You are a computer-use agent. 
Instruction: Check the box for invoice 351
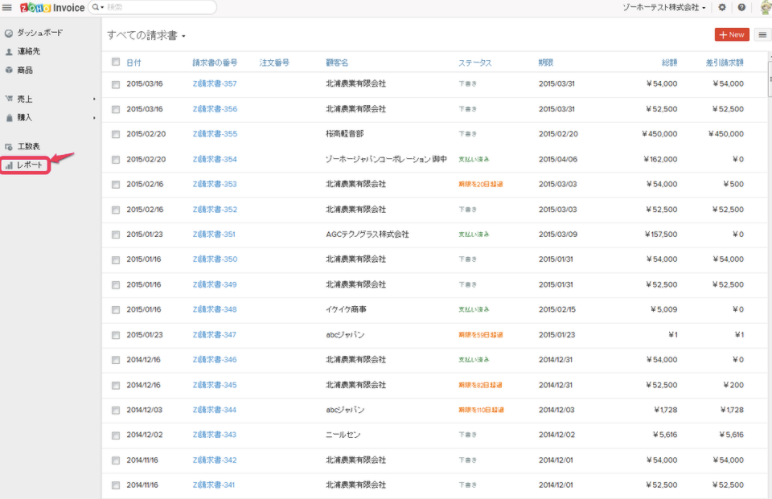[116, 235]
